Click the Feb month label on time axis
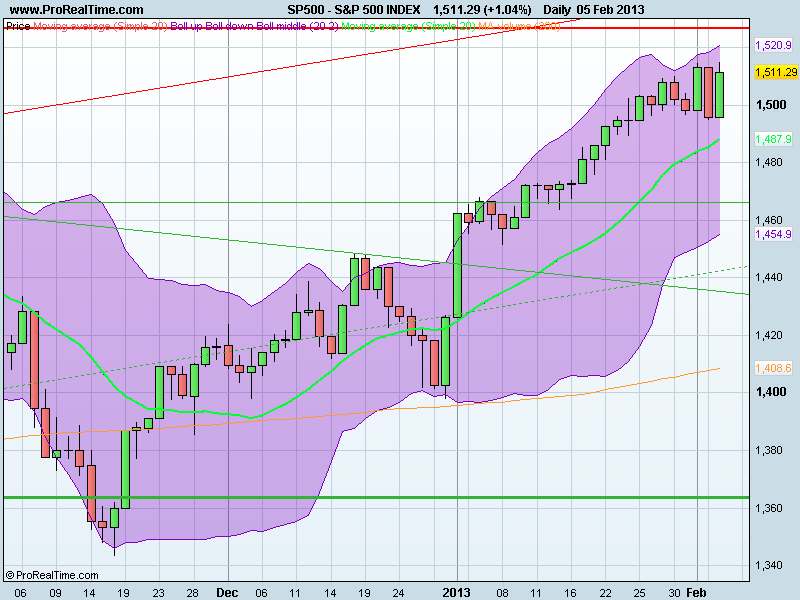Image resolution: width=800 pixels, height=600 pixels. (x=696, y=592)
